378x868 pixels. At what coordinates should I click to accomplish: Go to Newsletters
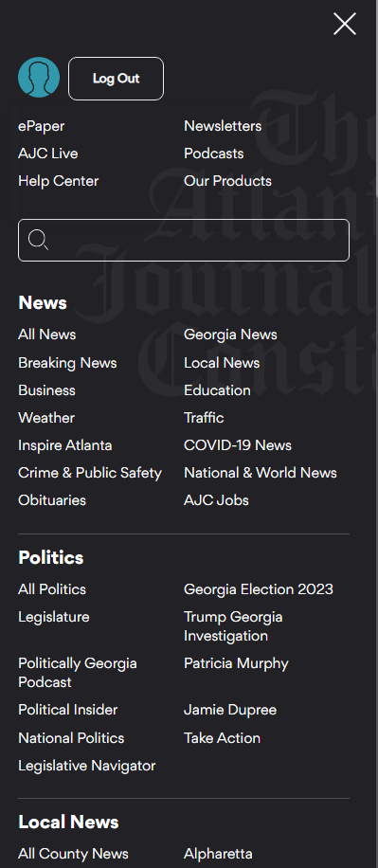click(x=223, y=126)
